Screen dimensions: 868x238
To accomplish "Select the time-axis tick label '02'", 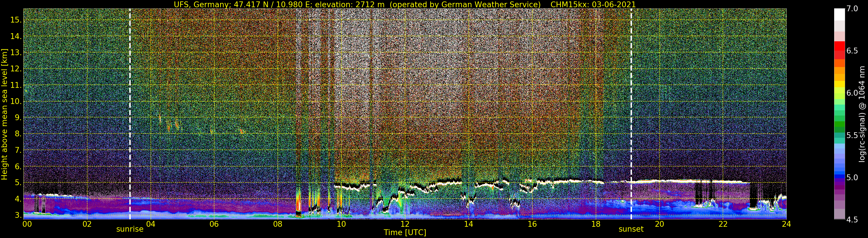I will tap(87, 224).
